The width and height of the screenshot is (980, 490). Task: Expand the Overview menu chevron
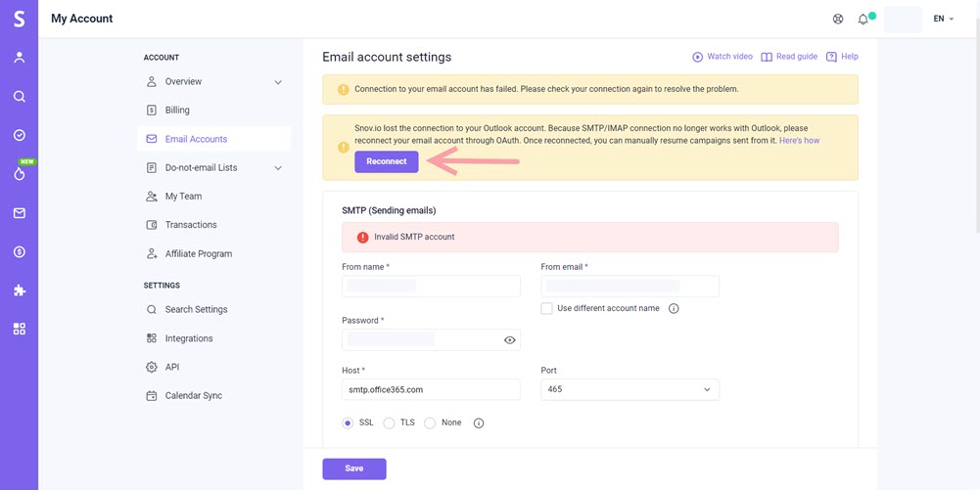coord(278,82)
